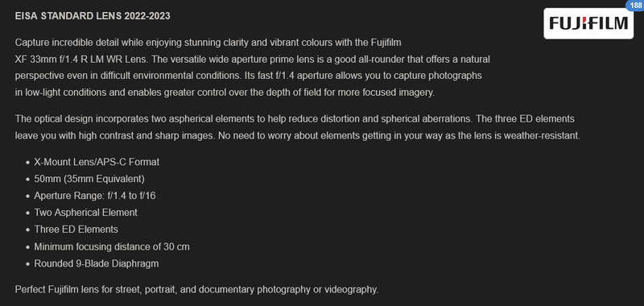Click the Aperture Range f/1.4 to f/16 item
This screenshot has height=306, width=644.
pos(95,196)
